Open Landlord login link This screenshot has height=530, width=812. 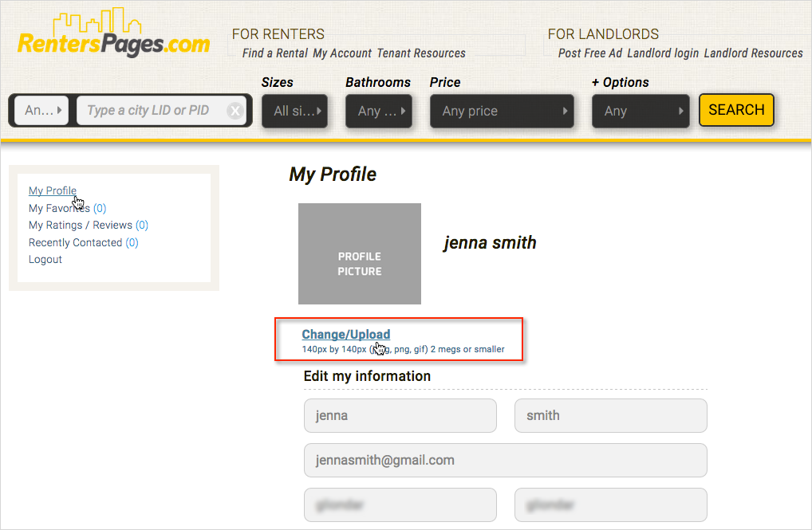(x=663, y=53)
